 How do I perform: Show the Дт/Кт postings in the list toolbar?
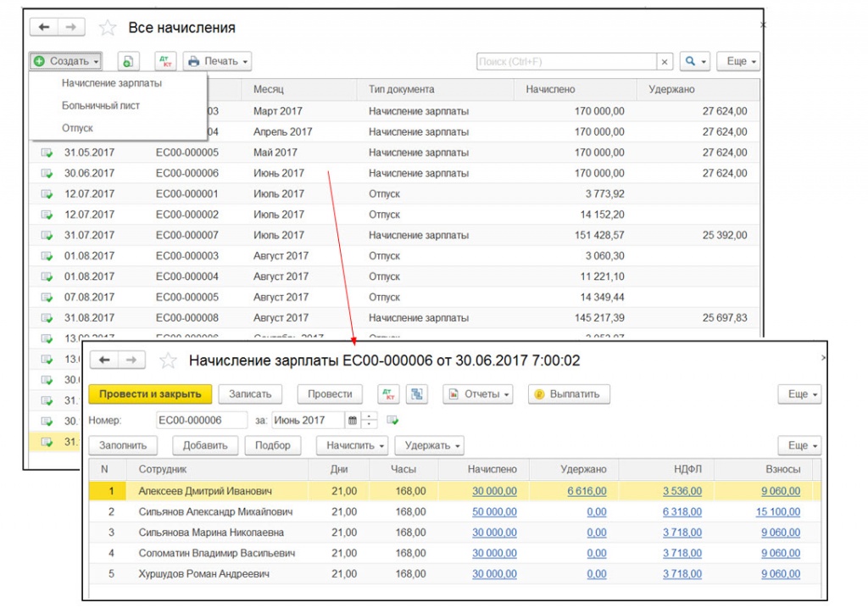pos(165,61)
